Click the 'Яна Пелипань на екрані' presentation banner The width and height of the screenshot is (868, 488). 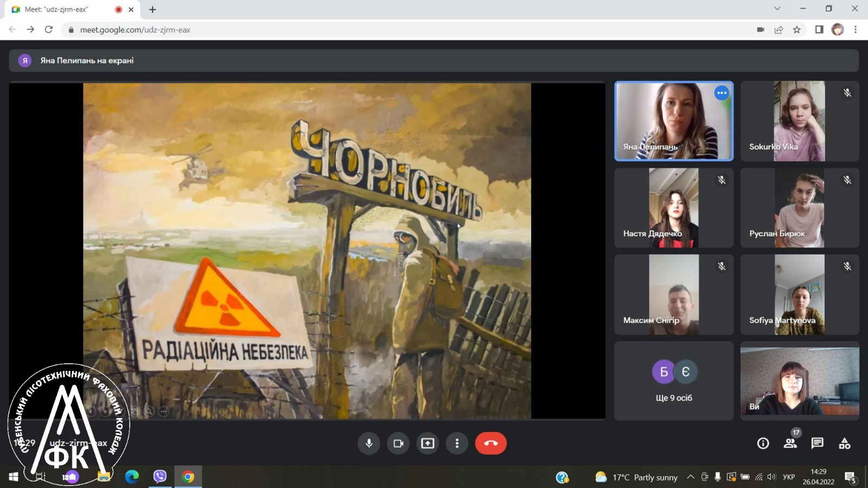pyautogui.click(x=433, y=61)
